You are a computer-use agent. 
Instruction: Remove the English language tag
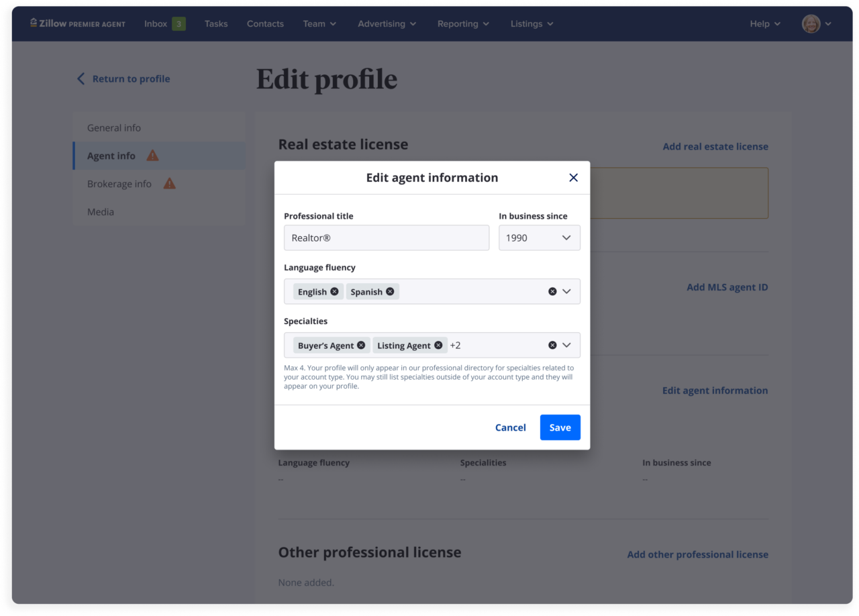(334, 292)
